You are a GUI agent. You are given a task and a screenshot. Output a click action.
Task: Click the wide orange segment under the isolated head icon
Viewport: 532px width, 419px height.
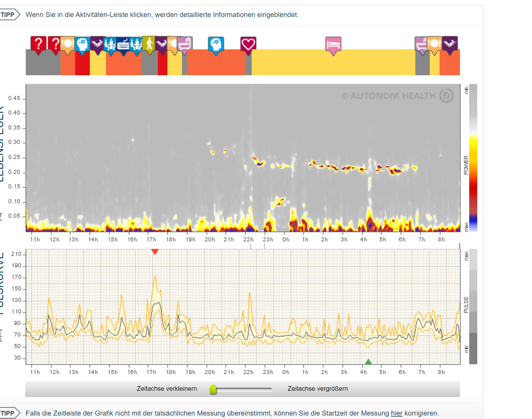click(x=216, y=62)
